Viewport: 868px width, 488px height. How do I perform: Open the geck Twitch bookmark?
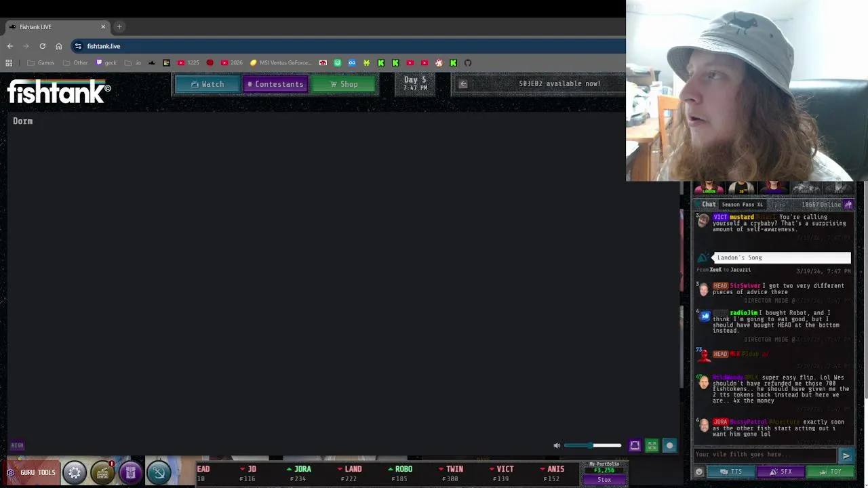[x=106, y=63]
